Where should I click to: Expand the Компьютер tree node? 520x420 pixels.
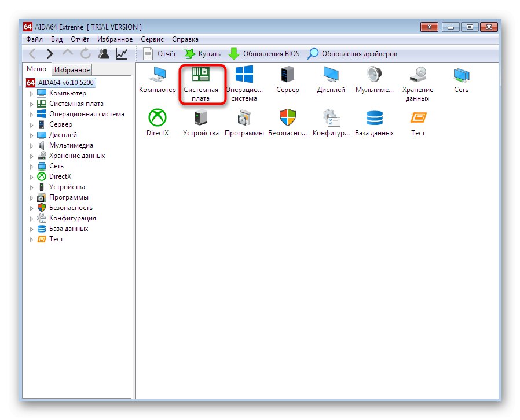(31, 94)
